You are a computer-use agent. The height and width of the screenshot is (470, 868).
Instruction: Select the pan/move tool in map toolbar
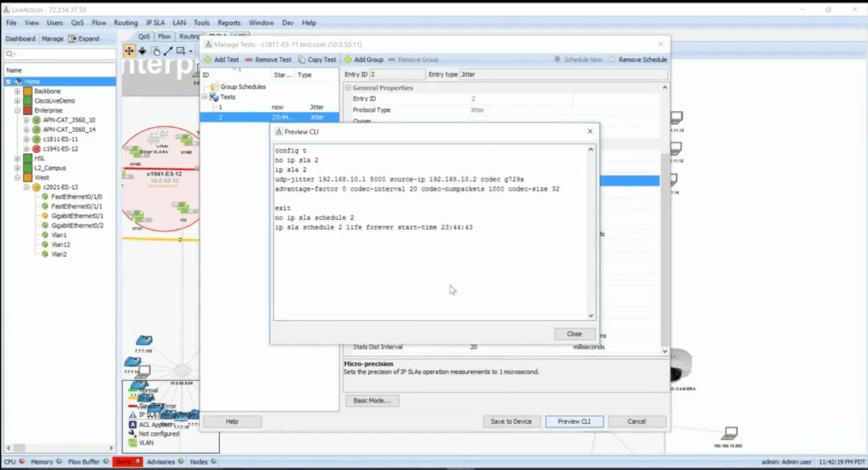pos(129,51)
